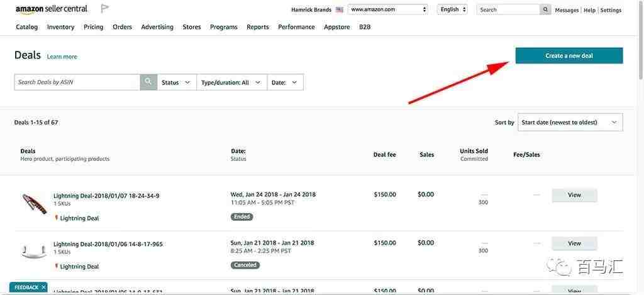
Task: Click the Amazon Seller Central logo
Action: pos(52,9)
